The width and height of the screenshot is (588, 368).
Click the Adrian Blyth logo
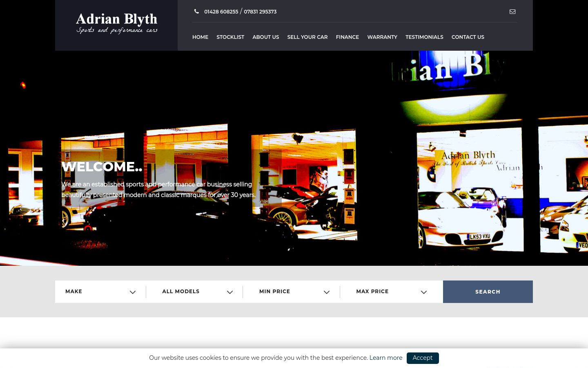click(x=117, y=24)
